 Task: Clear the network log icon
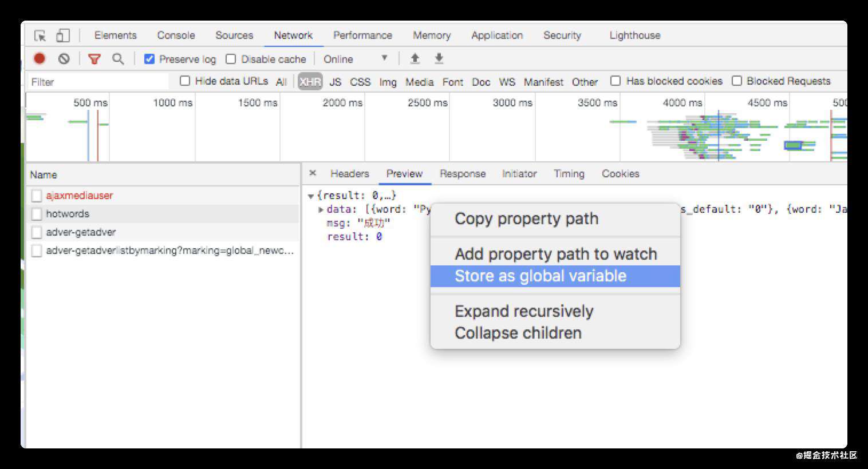pyautogui.click(x=64, y=58)
